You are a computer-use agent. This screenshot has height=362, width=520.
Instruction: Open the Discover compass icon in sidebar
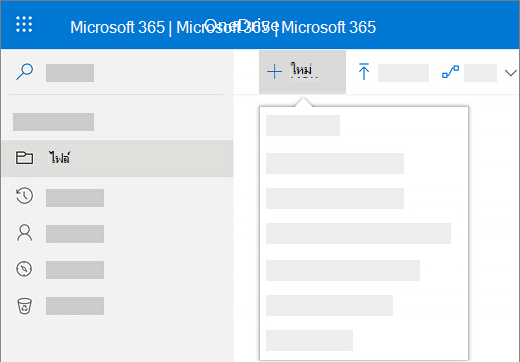[24, 269]
